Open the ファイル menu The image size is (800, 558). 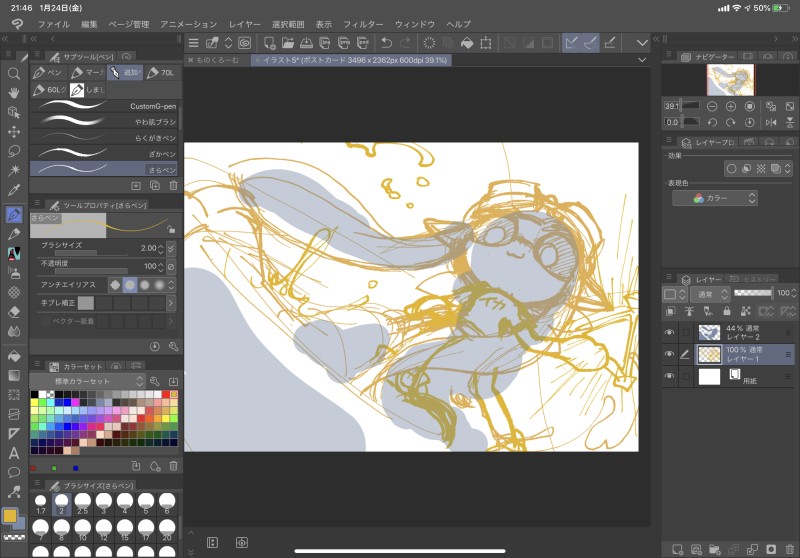tap(54, 24)
